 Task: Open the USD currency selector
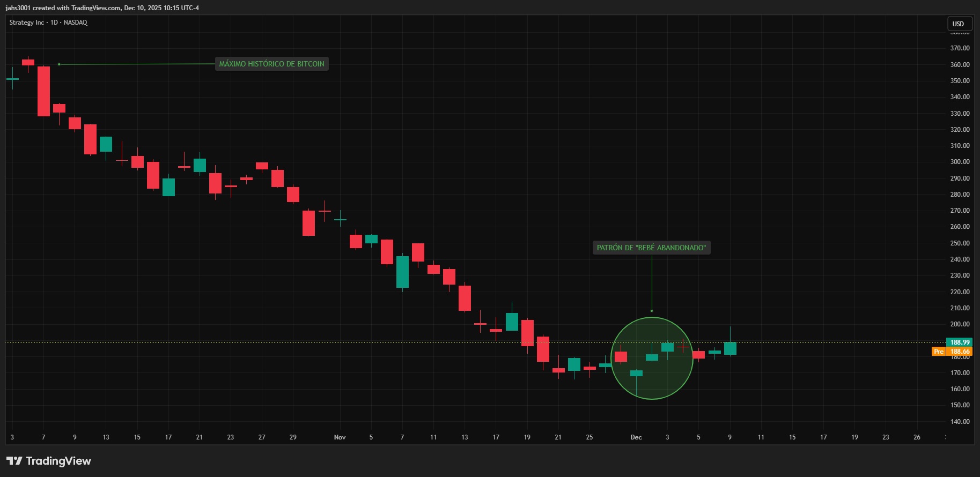tap(958, 24)
